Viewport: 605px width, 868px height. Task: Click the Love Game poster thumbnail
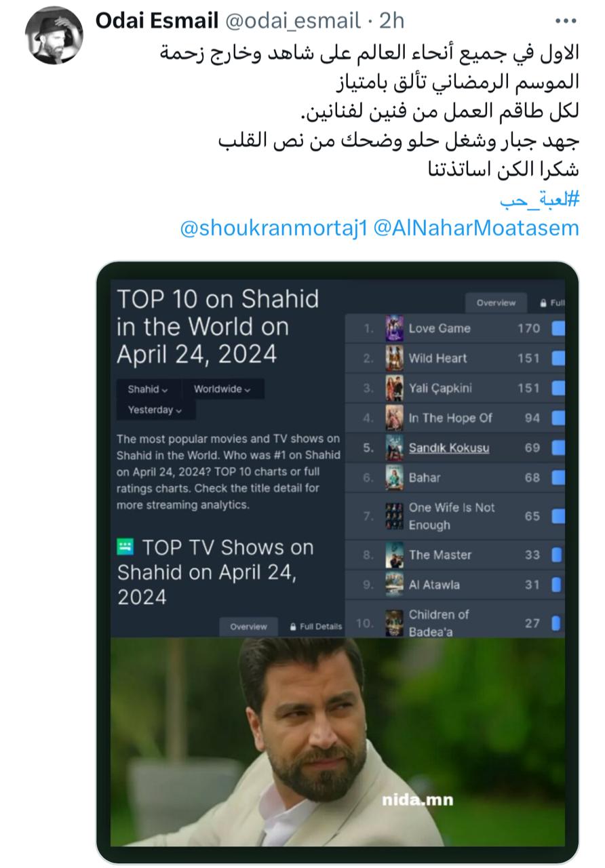click(x=394, y=329)
